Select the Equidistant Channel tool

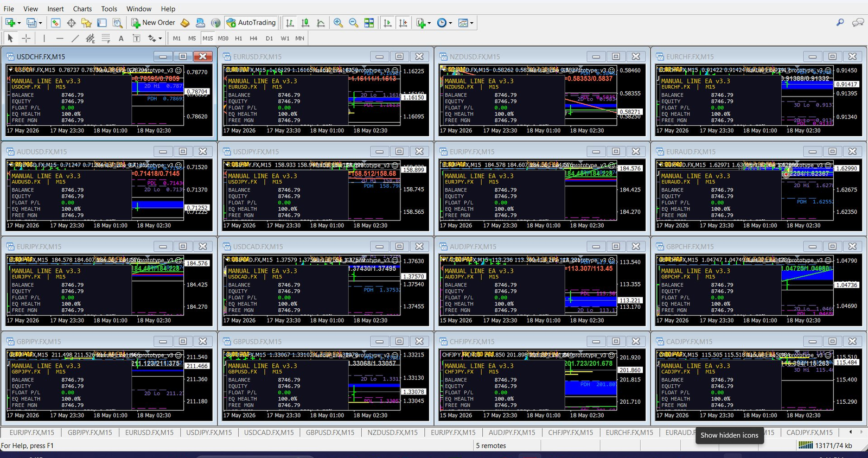pyautogui.click(x=90, y=38)
